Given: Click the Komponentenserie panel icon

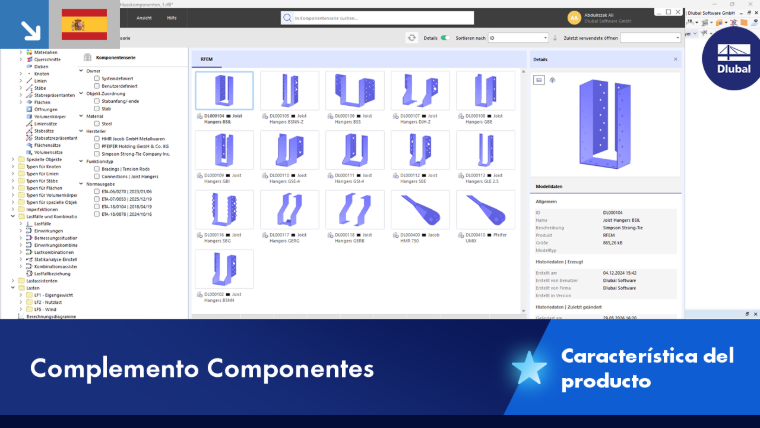Looking at the screenshot, I should (88, 57).
